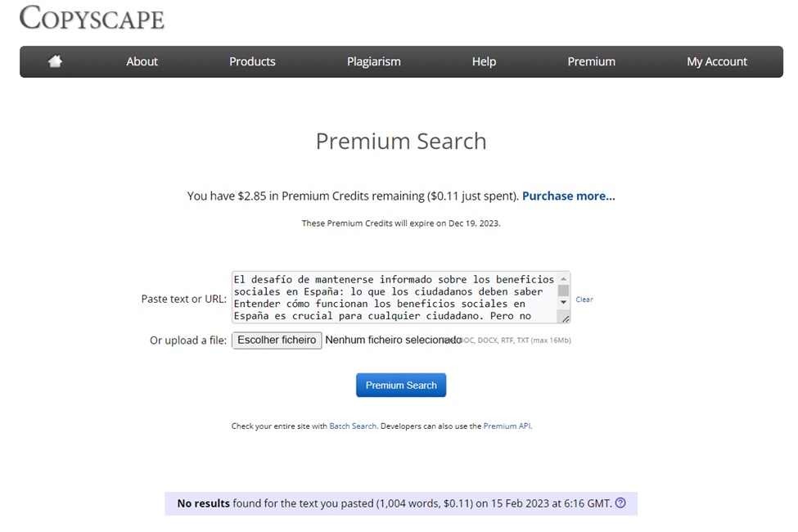This screenshot has height=532, width=798.
Task: Click the home icon in the navigation bar
Action: 55,61
